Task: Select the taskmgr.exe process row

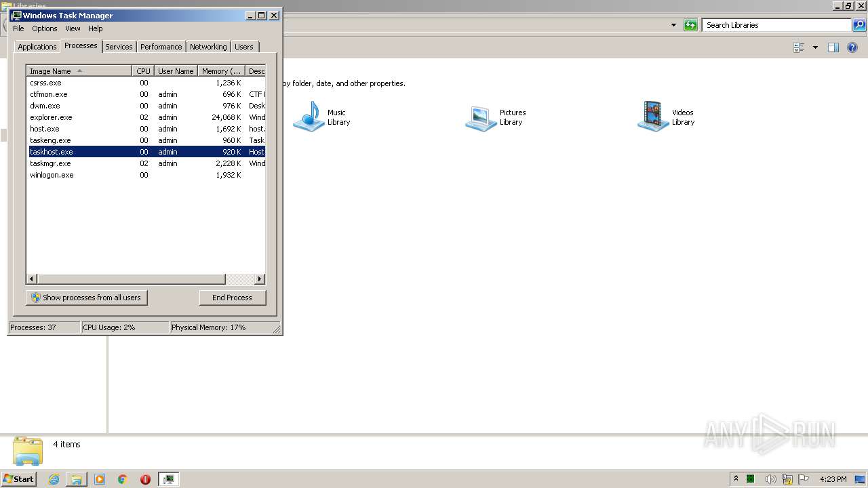Action: 146,163
